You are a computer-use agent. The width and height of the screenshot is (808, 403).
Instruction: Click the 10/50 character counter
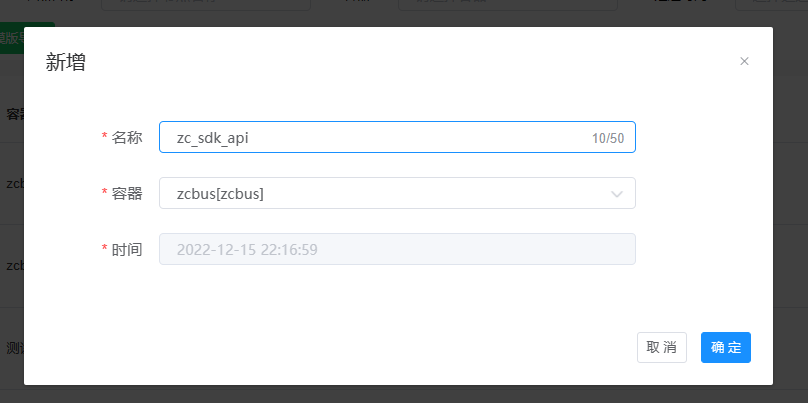(608, 138)
